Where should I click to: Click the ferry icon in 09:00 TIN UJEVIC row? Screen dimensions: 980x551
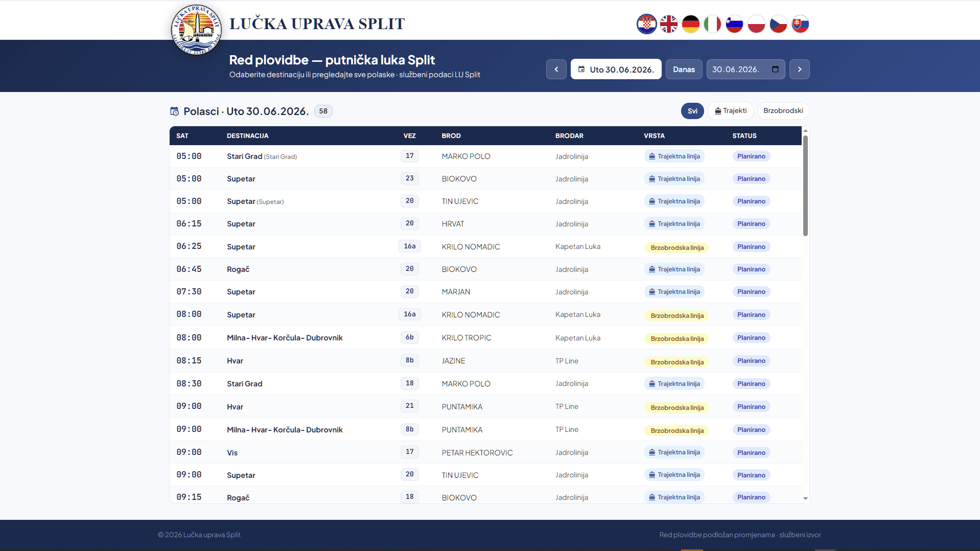[652, 475]
